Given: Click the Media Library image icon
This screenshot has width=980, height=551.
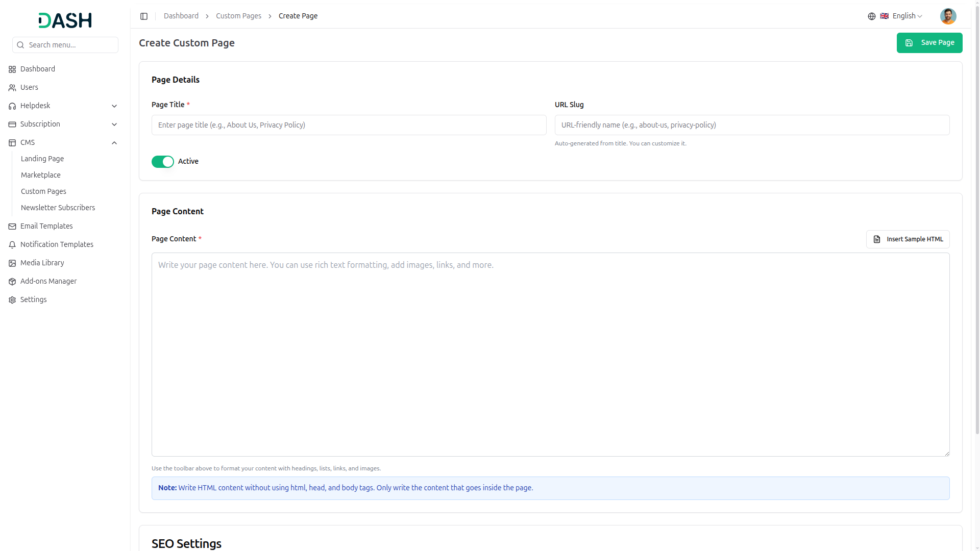Looking at the screenshot, I should tap(12, 263).
